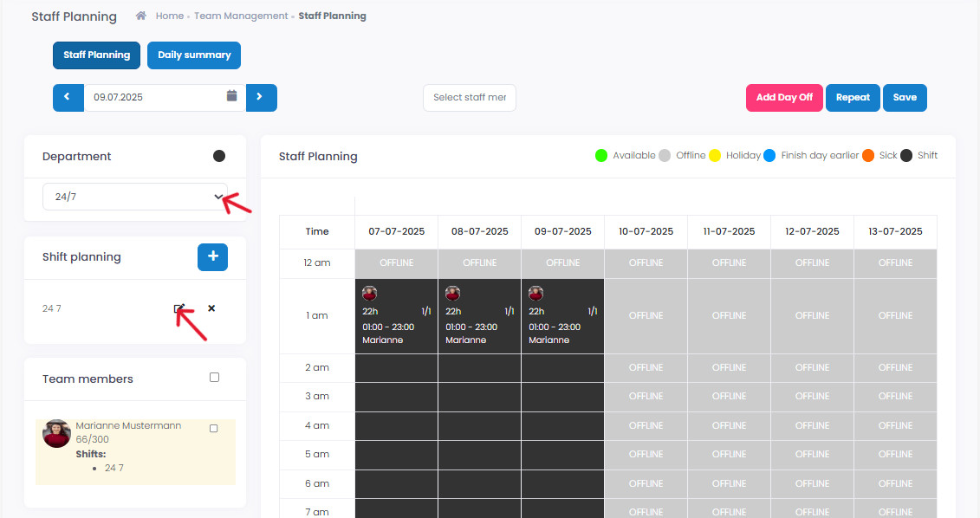Click the Repeat button
This screenshot has height=518, width=980.
pos(853,98)
